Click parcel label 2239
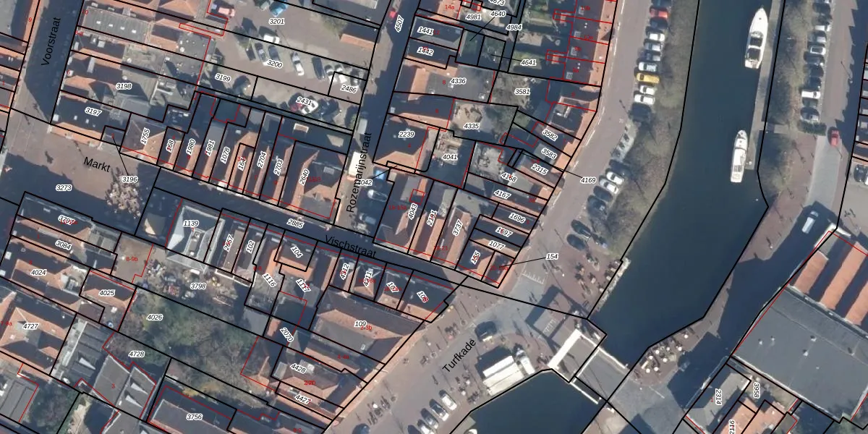 coord(407,135)
